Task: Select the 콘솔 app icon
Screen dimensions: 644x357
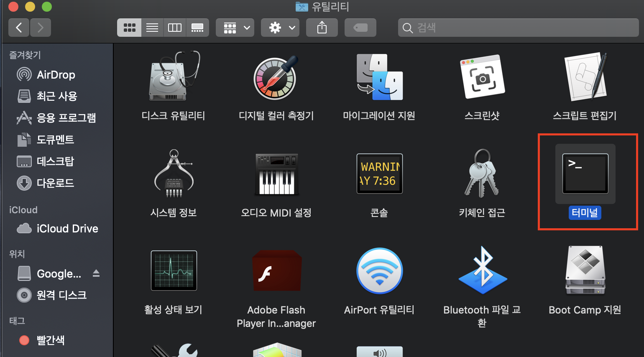Action: [379, 173]
